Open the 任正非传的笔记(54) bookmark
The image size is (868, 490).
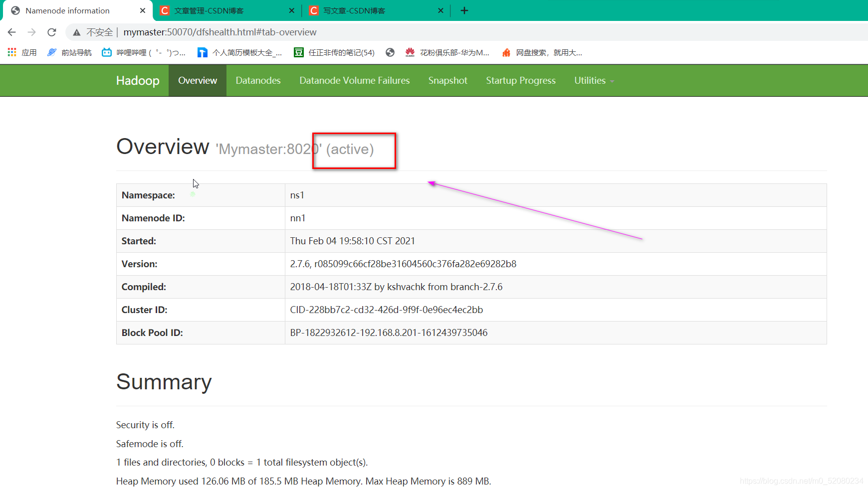(x=334, y=52)
